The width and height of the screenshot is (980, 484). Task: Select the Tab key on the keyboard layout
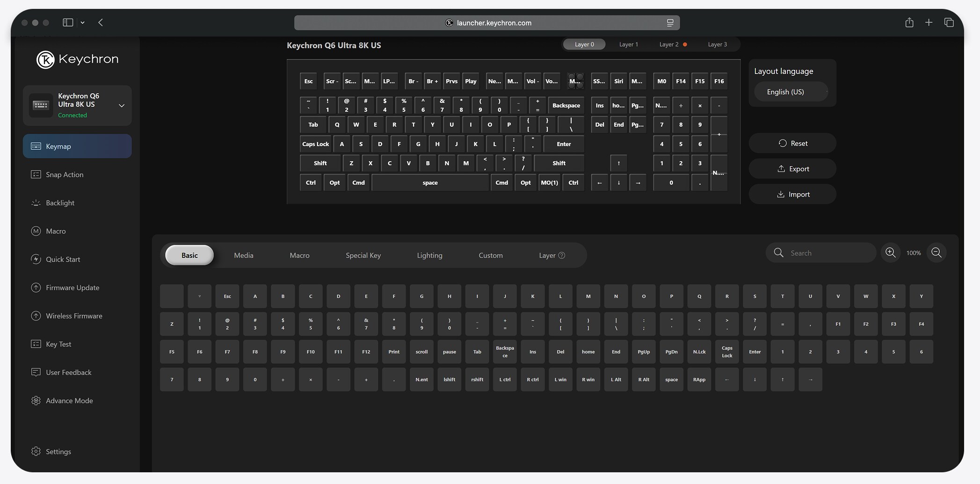tap(313, 125)
